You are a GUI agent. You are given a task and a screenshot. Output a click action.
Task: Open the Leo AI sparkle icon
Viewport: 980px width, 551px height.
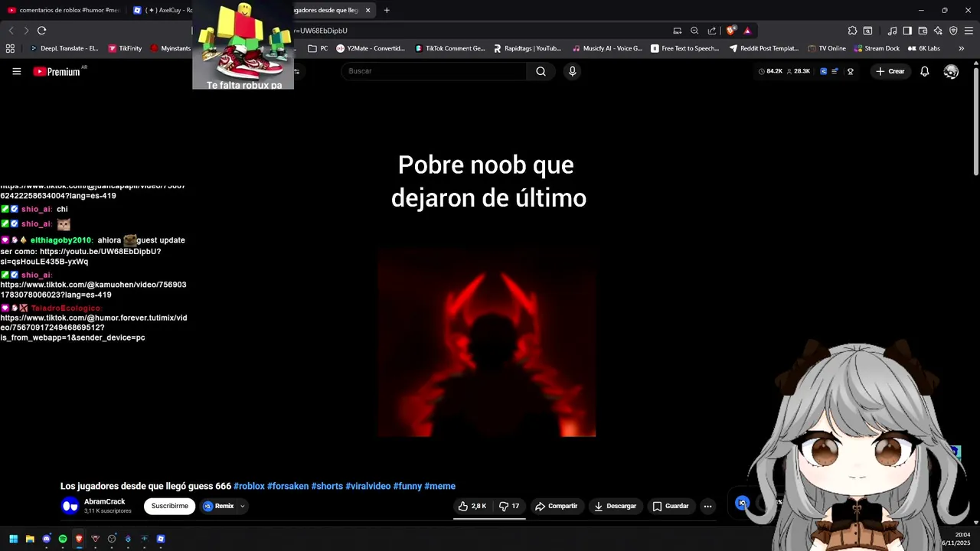938,31
